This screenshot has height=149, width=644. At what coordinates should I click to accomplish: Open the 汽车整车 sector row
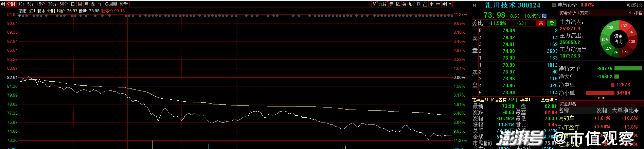coord(569,127)
